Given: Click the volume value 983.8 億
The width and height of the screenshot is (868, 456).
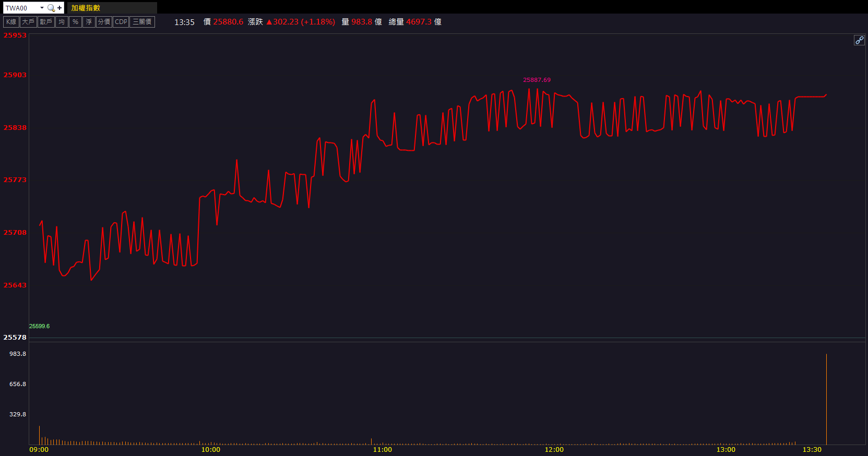Looking at the screenshot, I should pos(366,22).
